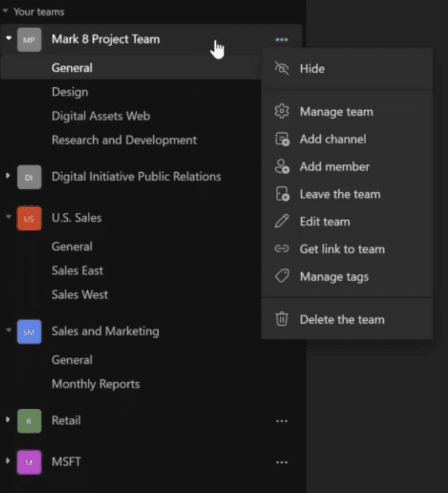448x493 pixels.
Task: Select the MSFT team name
Action: 67,462
